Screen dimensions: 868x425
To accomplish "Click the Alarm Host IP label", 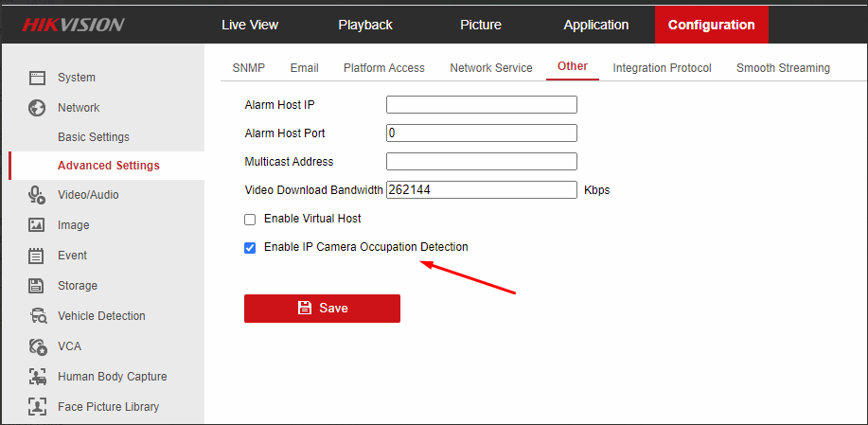I will point(280,104).
